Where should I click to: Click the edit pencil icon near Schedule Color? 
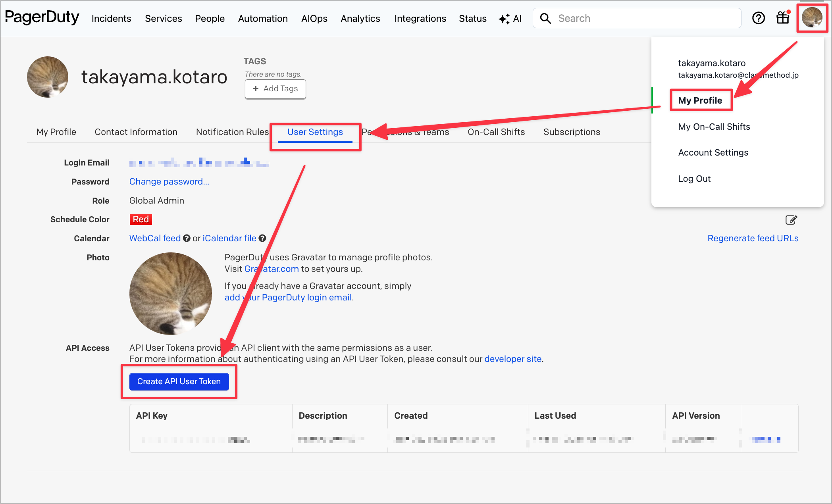pos(791,220)
